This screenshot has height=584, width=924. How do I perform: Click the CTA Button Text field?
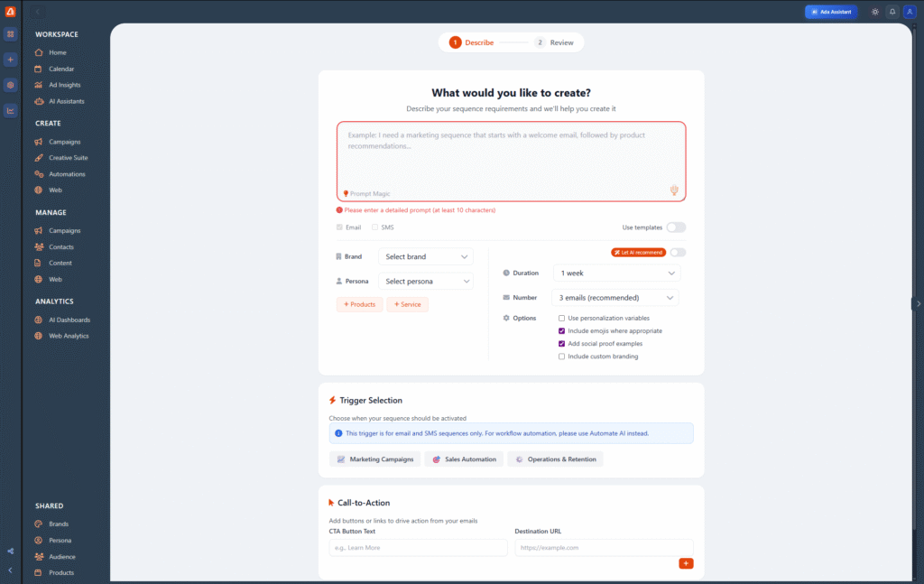tap(418, 548)
